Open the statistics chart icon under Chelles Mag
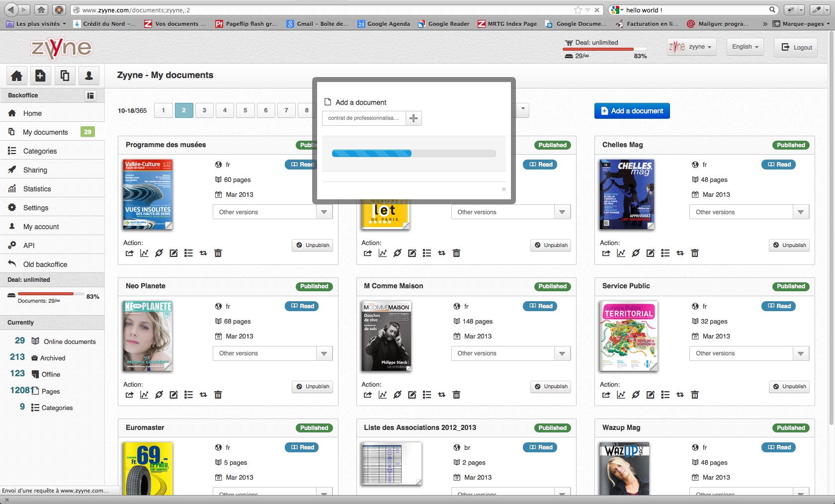Viewport: 835px width, 504px height. 621,253
